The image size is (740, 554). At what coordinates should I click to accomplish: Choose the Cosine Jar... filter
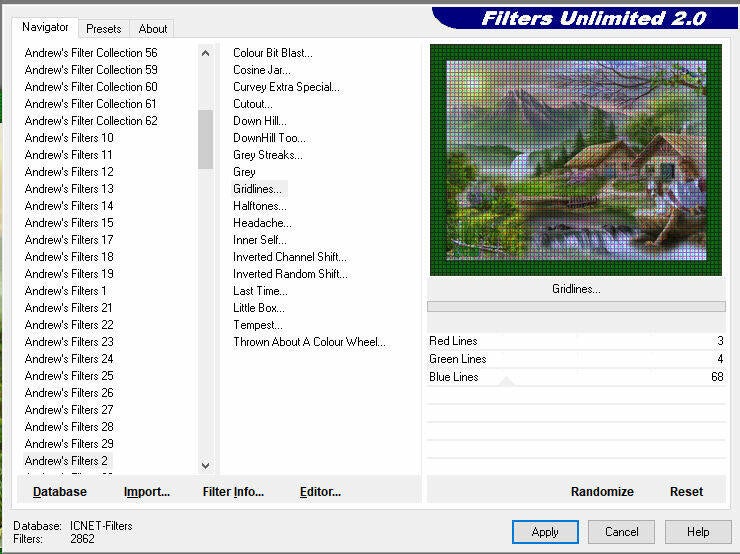point(262,70)
